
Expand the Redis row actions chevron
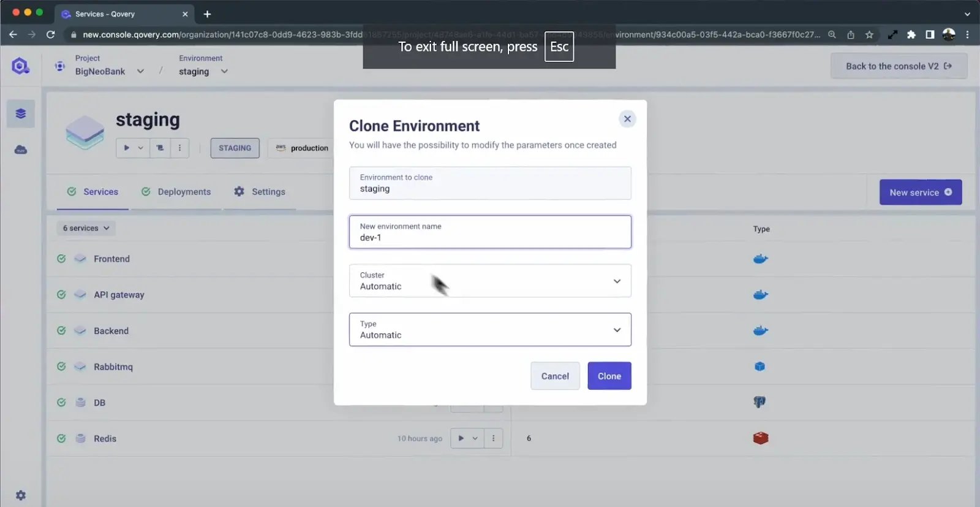pos(475,438)
